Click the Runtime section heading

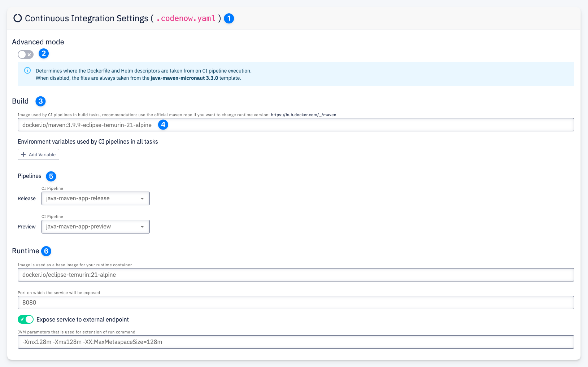(x=26, y=251)
